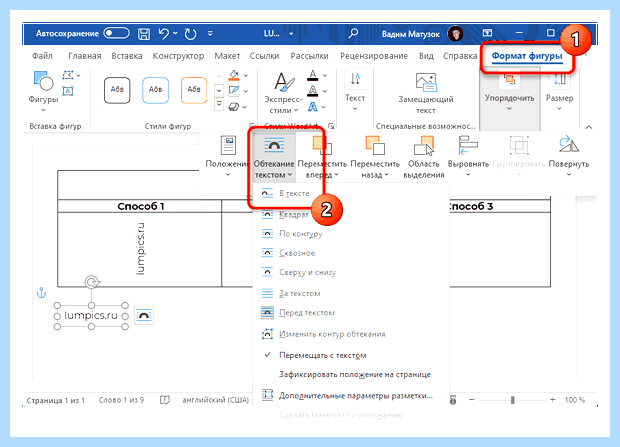
Task: Choose По контуру wrapping option
Action: pos(350,234)
